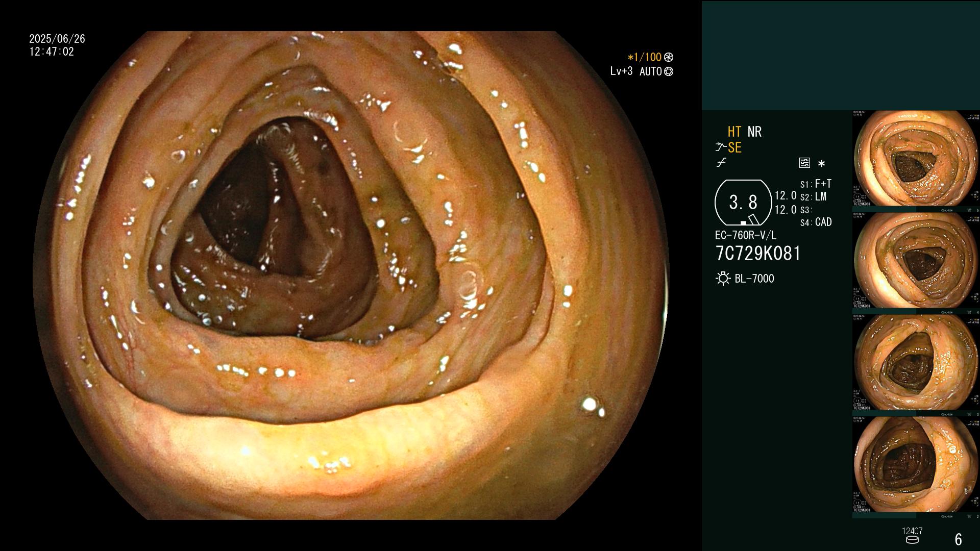Click the time 12:47:02
The height and width of the screenshot is (551, 980).
point(52,52)
